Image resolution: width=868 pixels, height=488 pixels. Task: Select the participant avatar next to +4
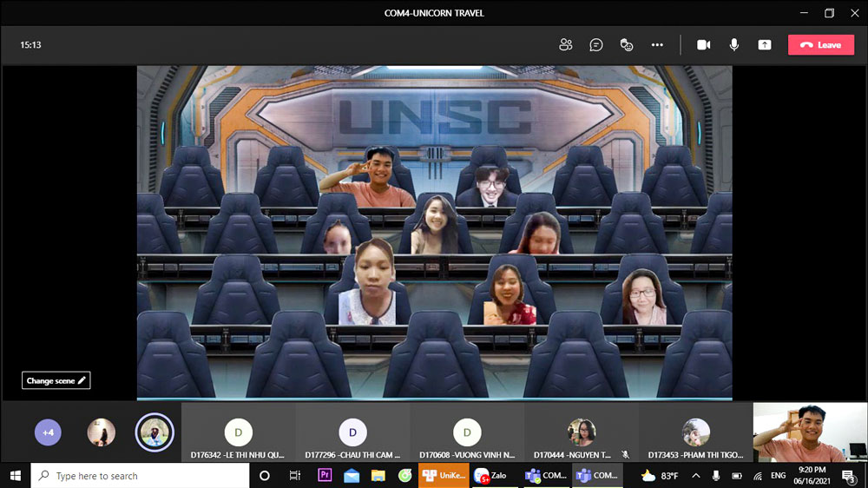102,432
